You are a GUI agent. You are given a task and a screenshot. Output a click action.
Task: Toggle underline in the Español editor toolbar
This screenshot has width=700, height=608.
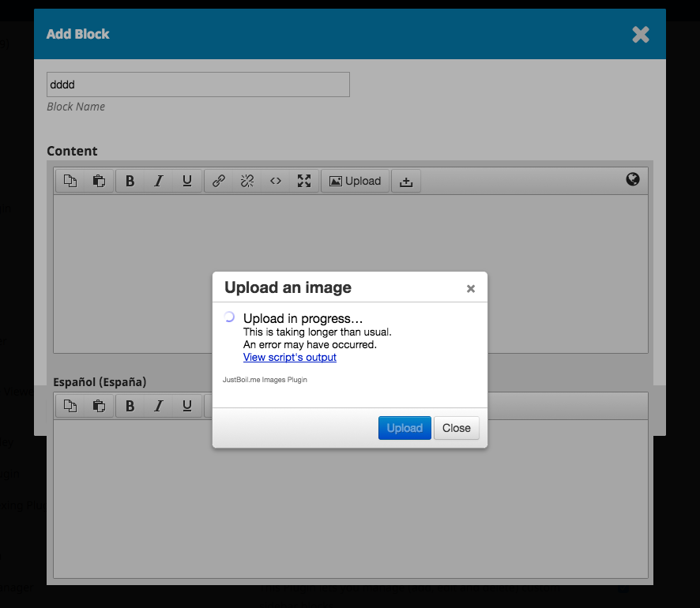coord(187,406)
